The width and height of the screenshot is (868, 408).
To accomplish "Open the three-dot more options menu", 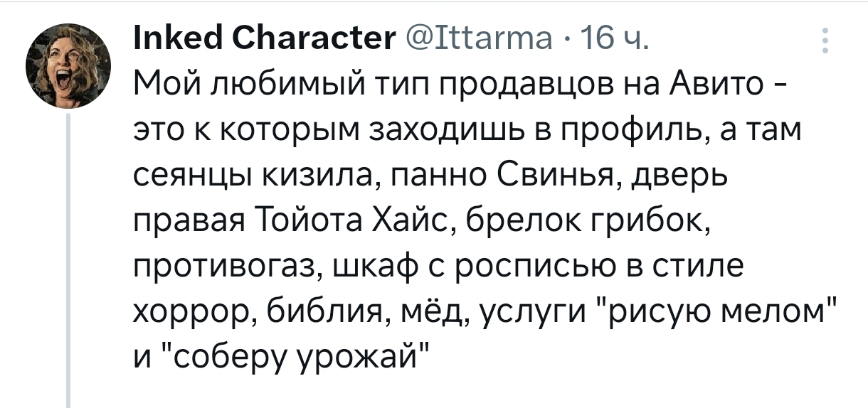I will [825, 42].
